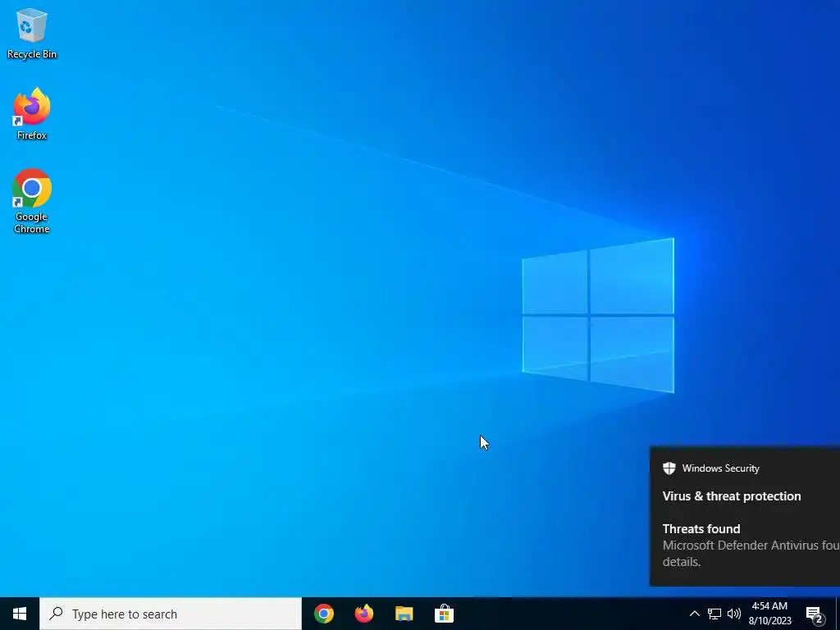Launch Chrome from the taskbar
Viewport: 840px width, 630px height.
(324, 614)
